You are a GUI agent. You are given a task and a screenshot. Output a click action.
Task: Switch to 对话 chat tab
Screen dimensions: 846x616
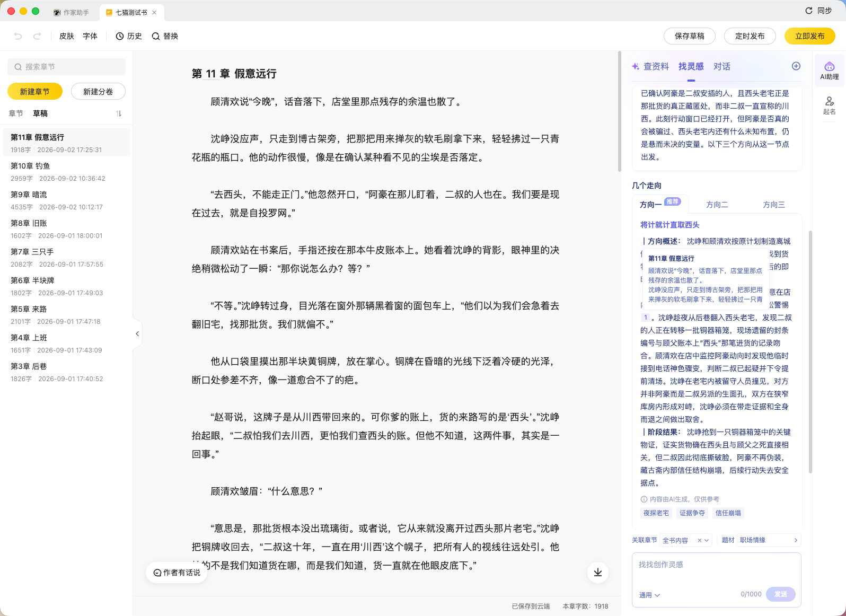coord(722,66)
